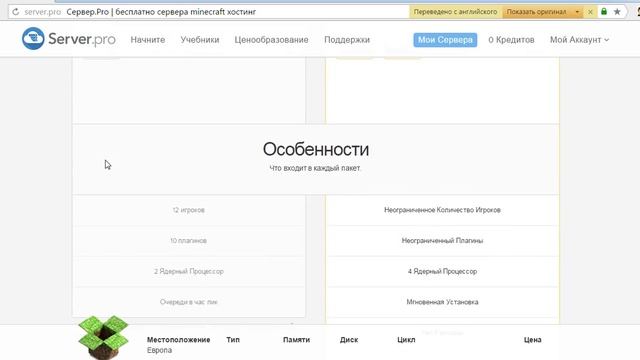The image size is (640, 360).
Task: Select "Неограниченный Плагины" row
Action: [x=442, y=240]
